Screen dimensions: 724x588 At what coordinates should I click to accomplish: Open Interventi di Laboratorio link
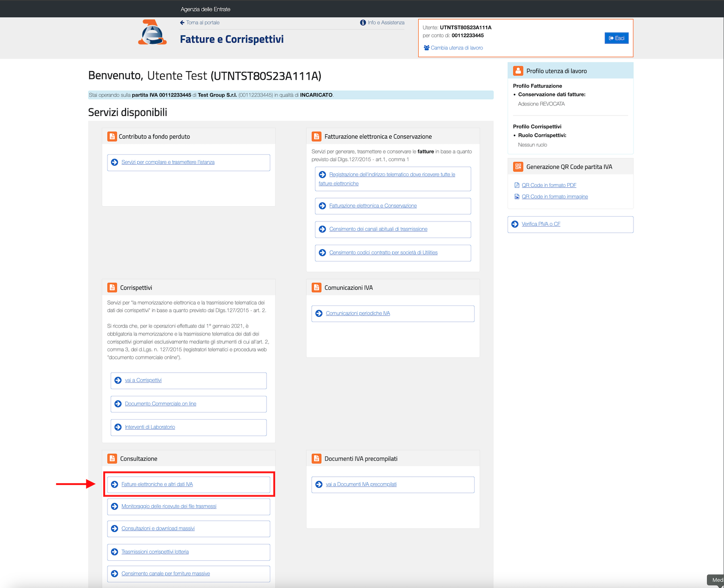tap(150, 427)
